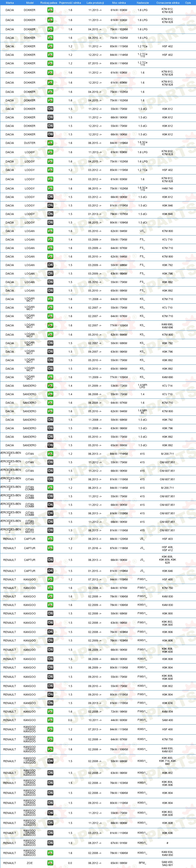Click diesel ON icon for Lodgy 80kW / 109KM
The height and width of the screenshot is (868, 196).
(x=50, y=223)
